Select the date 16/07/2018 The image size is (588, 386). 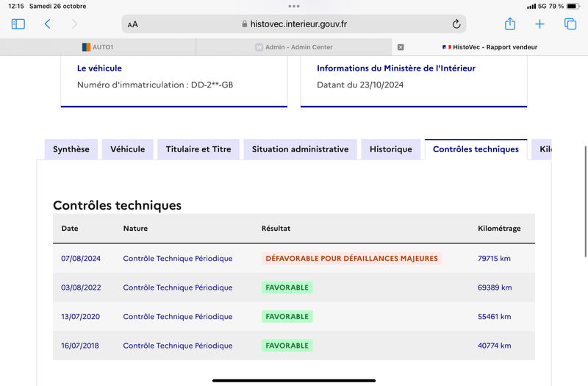coord(80,346)
